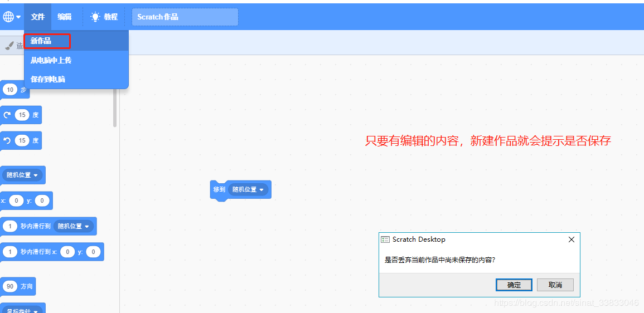Image resolution: width=644 pixels, height=313 pixels.
Task: Click x value 0 in go-to xy block
Action: click(16, 200)
